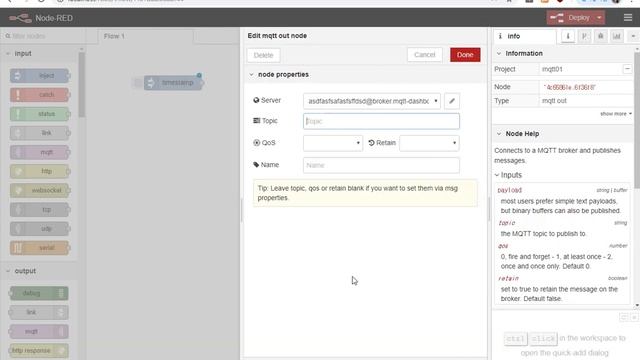Click the mqtt out type value

point(554,101)
